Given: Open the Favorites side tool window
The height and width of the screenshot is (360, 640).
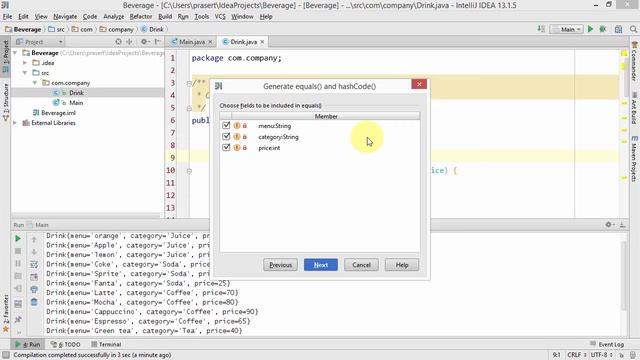Looking at the screenshot, I should 5,313.
